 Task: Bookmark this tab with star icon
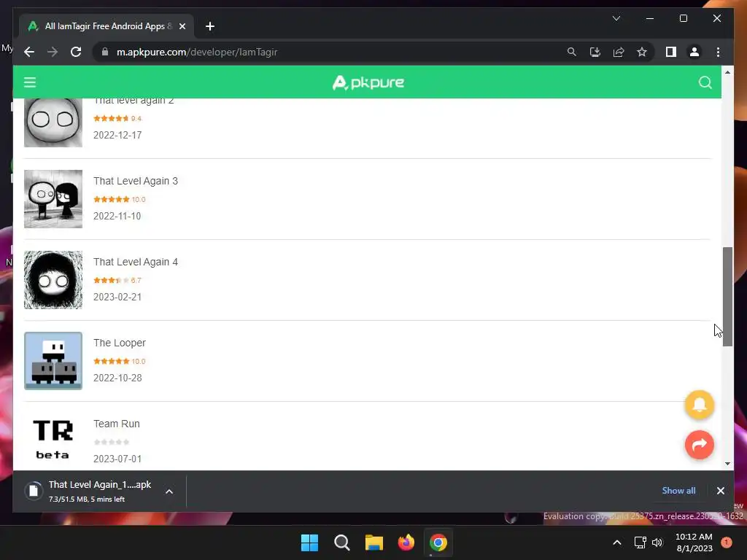(x=642, y=52)
